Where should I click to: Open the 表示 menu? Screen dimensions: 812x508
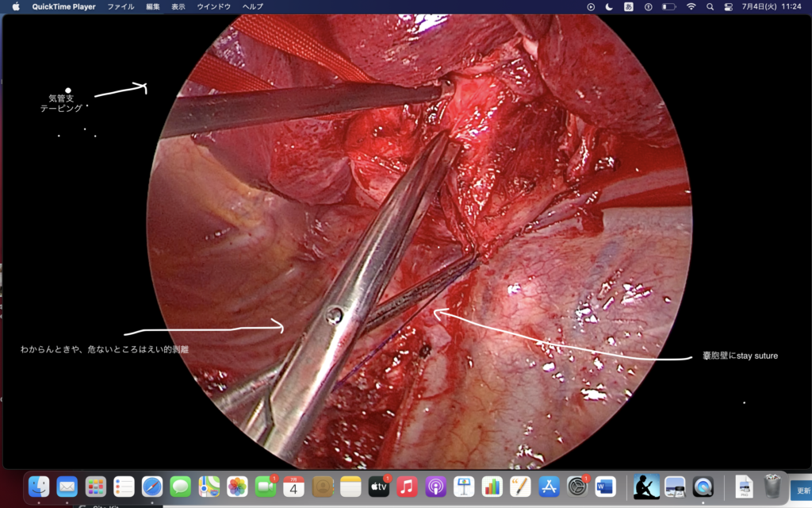click(x=178, y=6)
